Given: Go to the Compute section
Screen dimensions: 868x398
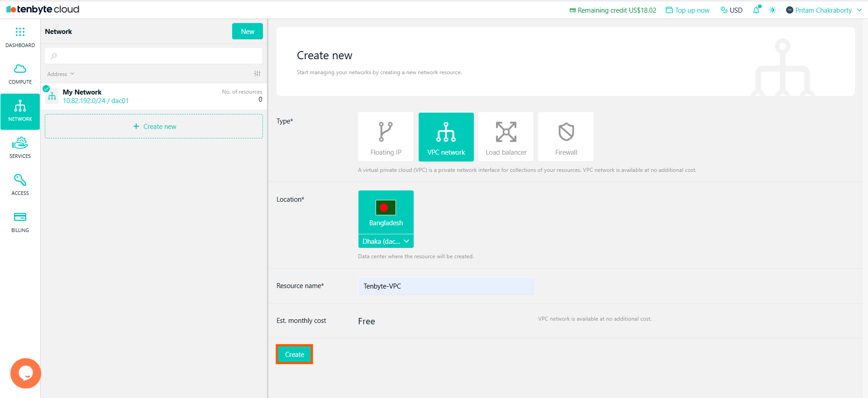Looking at the screenshot, I should coord(20,74).
